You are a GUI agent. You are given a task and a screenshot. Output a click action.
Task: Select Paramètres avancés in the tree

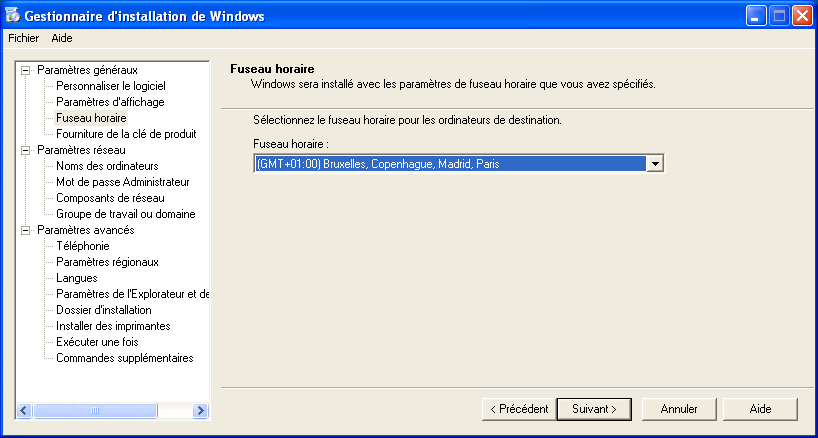point(86,230)
